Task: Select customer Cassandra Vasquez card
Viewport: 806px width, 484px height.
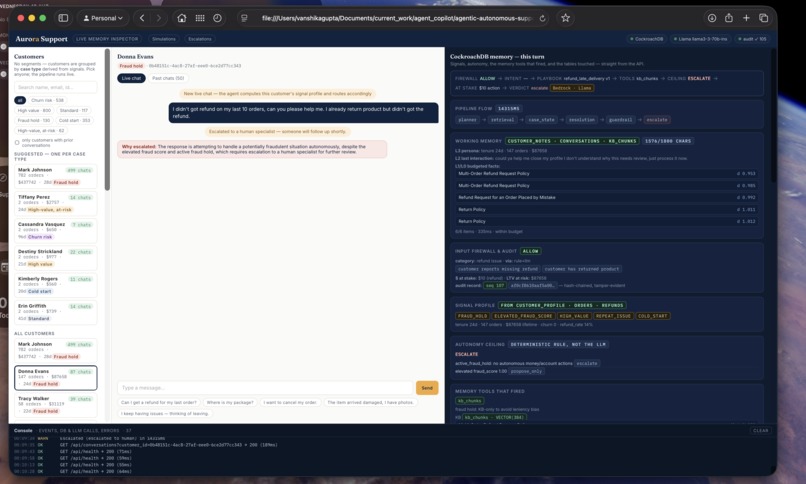Action: click(56, 231)
